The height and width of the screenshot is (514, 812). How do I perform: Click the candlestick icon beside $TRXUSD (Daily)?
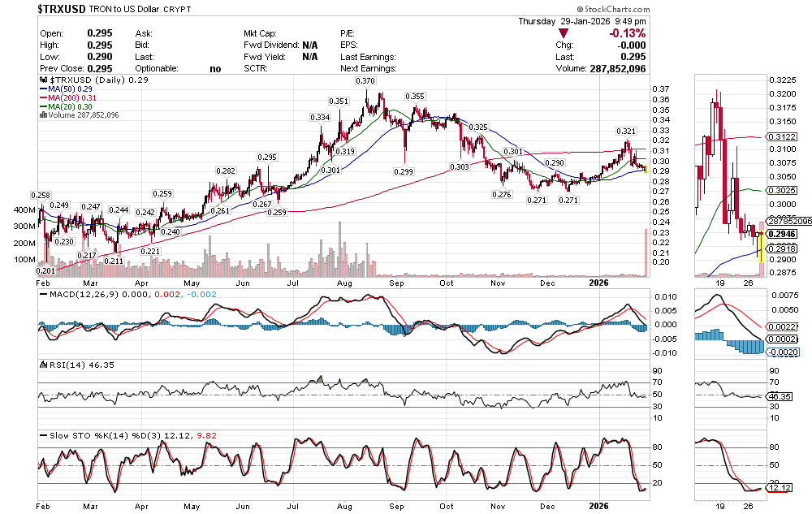pos(43,82)
